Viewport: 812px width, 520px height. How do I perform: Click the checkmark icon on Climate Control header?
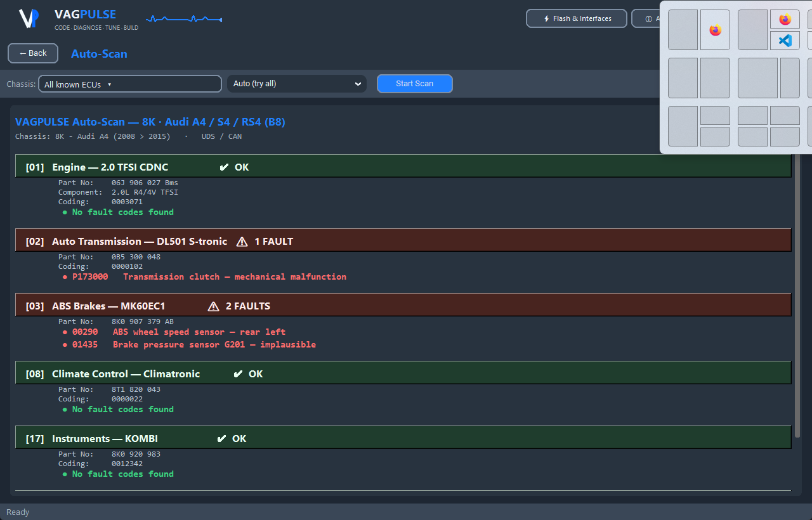(x=239, y=374)
